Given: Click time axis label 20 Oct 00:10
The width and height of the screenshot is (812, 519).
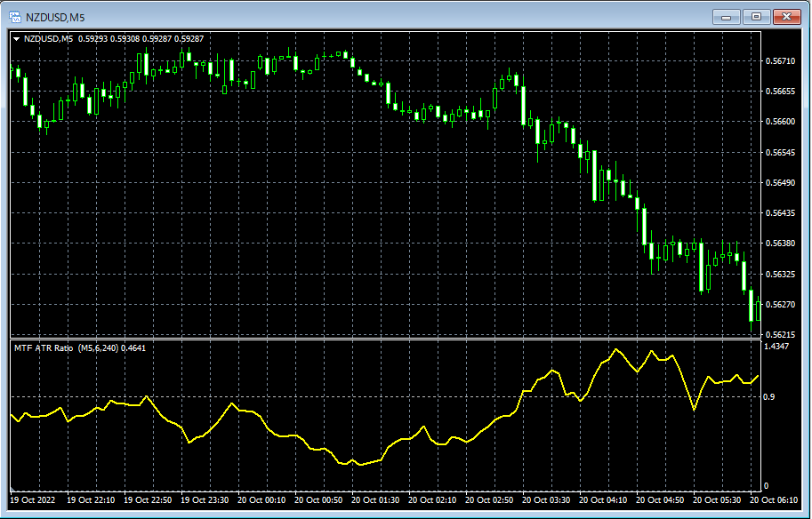Looking at the screenshot, I should 261,499.
